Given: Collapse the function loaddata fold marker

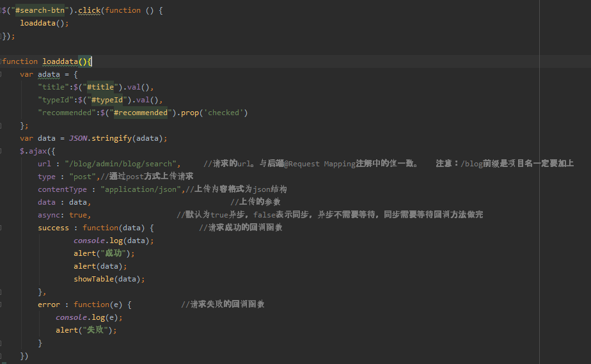Looking at the screenshot, I should point(1,61).
